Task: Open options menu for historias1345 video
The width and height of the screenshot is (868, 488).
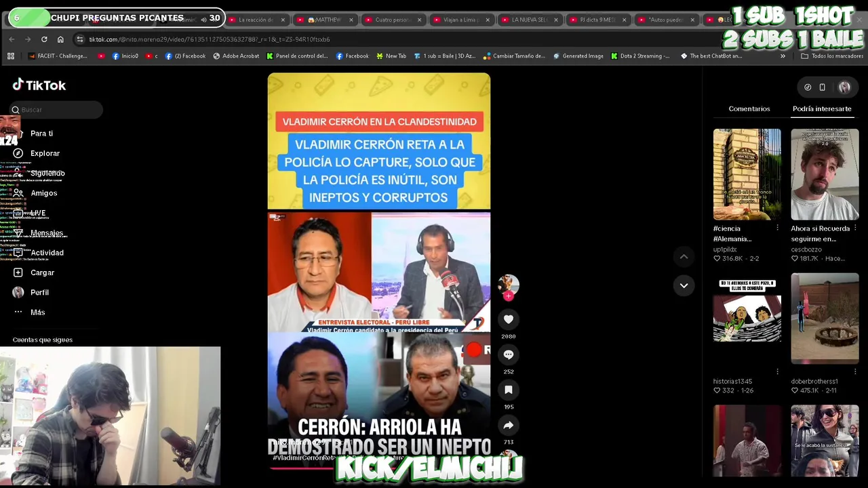Action: tap(777, 371)
